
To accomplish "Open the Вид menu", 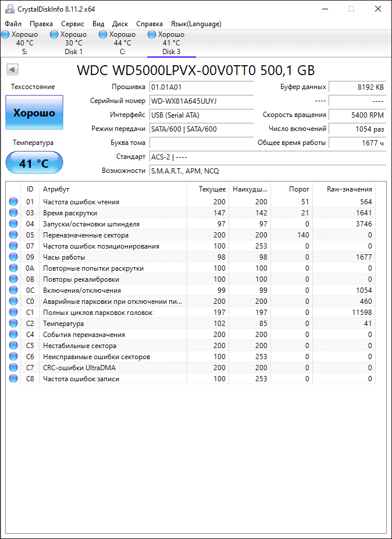I will tap(98, 24).
